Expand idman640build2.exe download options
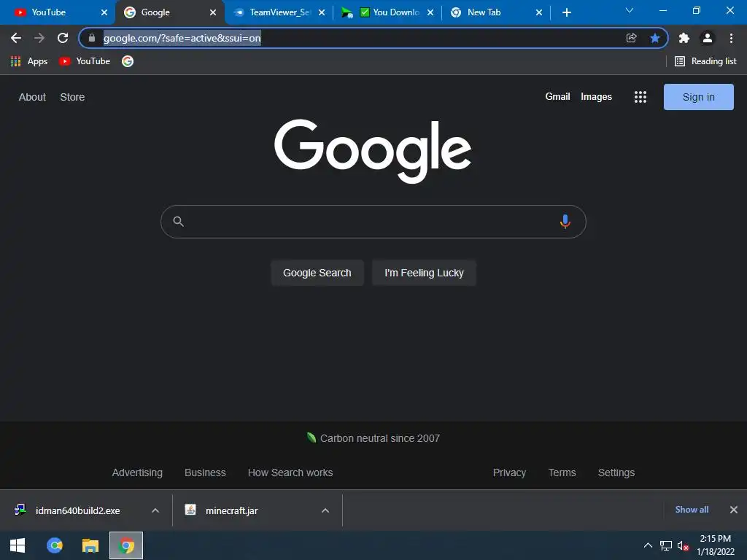Image resolution: width=747 pixels, height=560 pixels. pyautogui.click(x=155, y=510)
